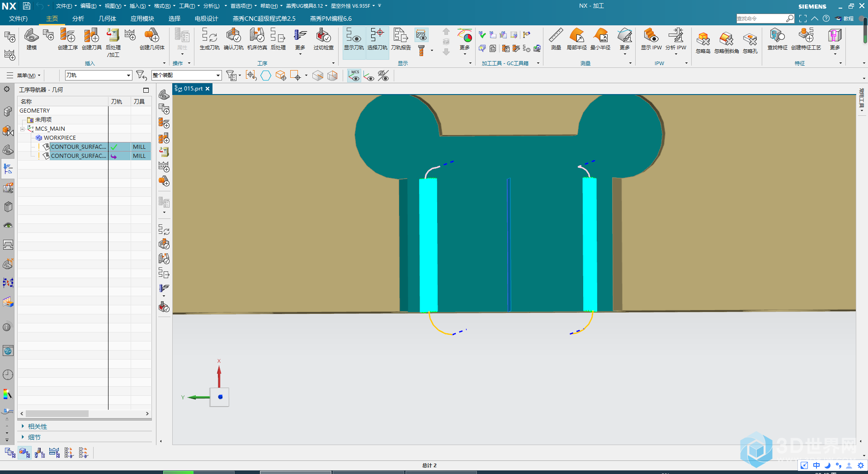This screenshot has width=868, height=474.
Task: Click the IME 中 indicator in tray
Action: point(816,465)
